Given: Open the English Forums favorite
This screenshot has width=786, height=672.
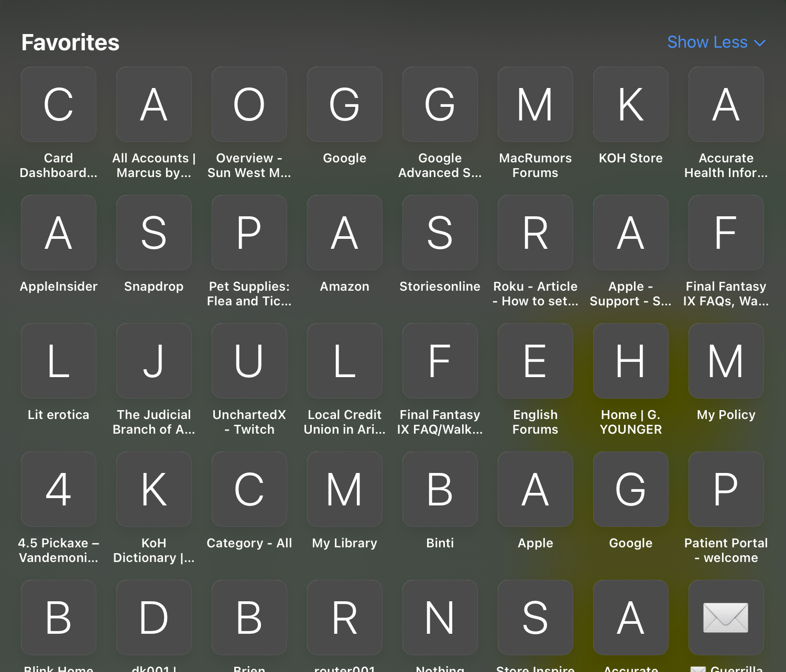Looking at the screenshot, I should point(535,361).
